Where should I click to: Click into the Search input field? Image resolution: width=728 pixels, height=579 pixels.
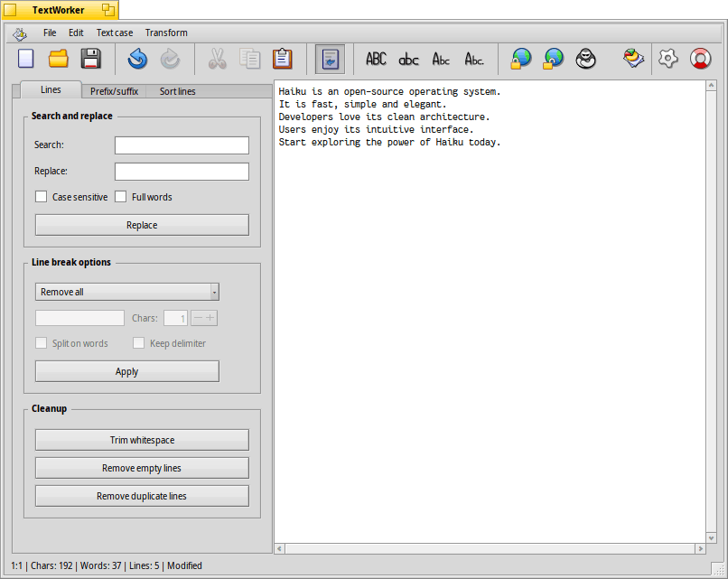[182, 145]
